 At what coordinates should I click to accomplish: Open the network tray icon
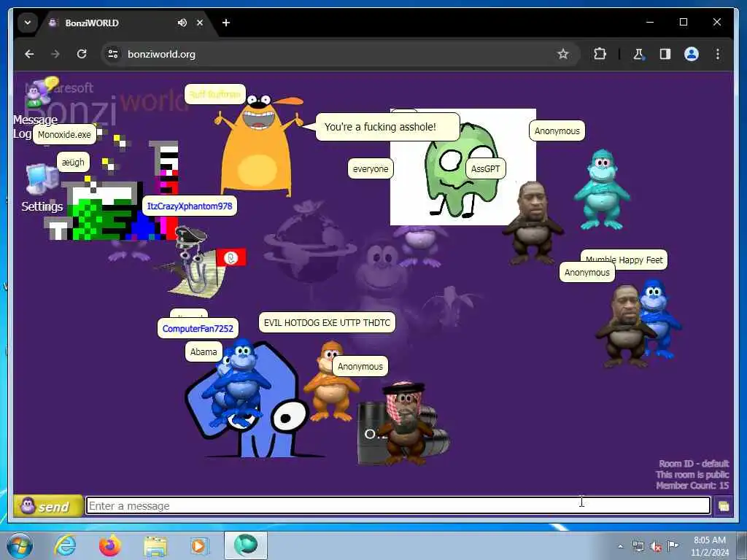pyautogui.click(x=638, y=547)
